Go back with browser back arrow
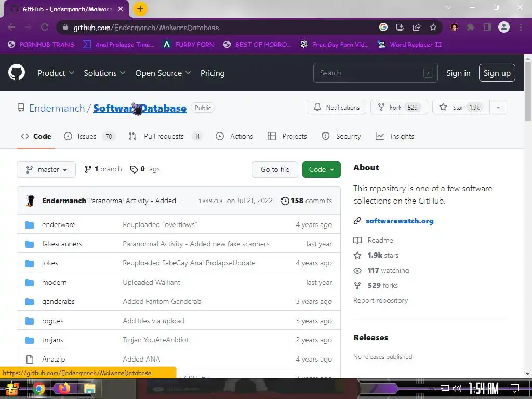 pyautogui.click(x=11, y=27)
